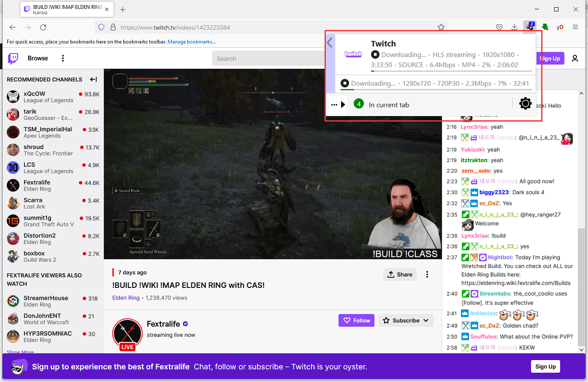
Task: Switch to the ELDEN RING browser tab
Action: (66, 9)
